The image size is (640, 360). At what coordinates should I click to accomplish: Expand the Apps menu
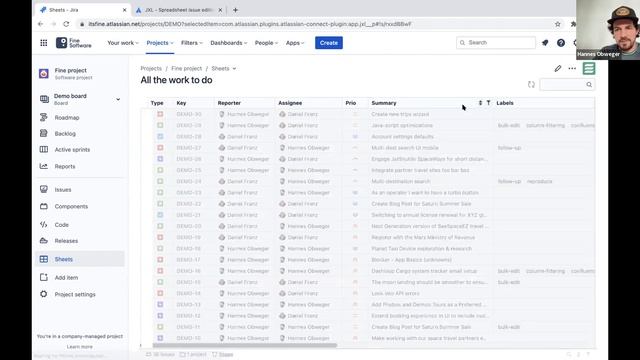pos(295,43)
